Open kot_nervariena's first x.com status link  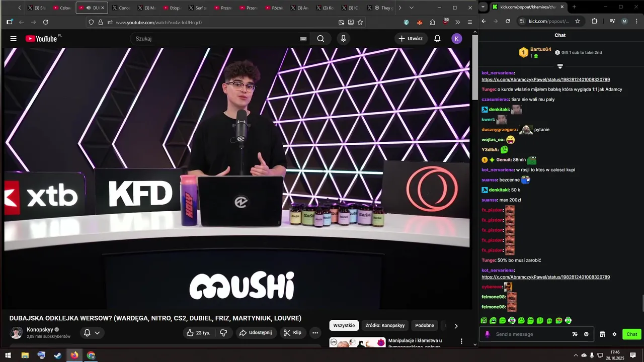[x=546, y=79]
